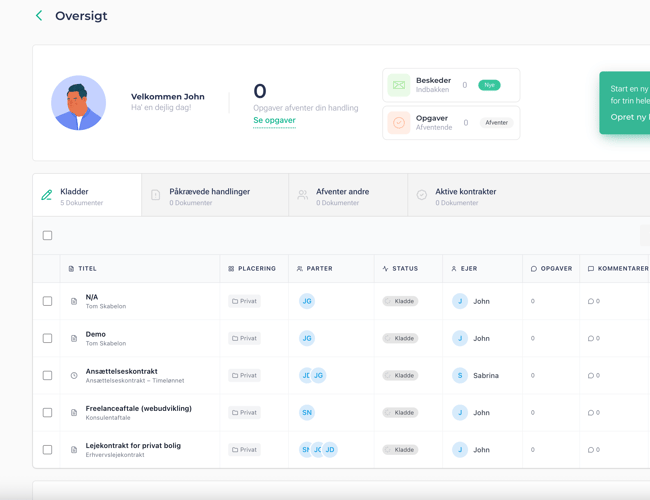Click Kladde status badge in Demo row

(400, 338)
